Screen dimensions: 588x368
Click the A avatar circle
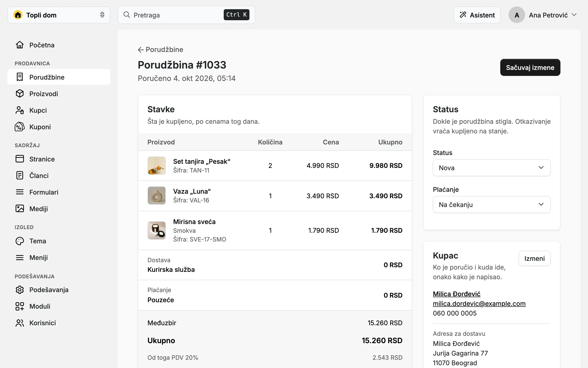(517, 15)
